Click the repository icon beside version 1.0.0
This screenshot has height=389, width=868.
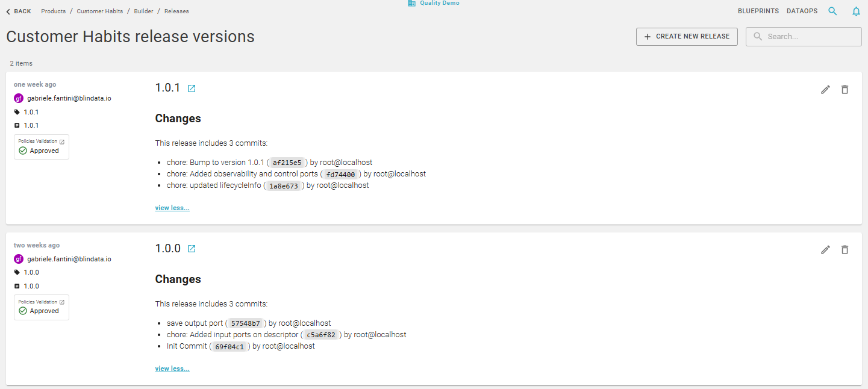17,285
